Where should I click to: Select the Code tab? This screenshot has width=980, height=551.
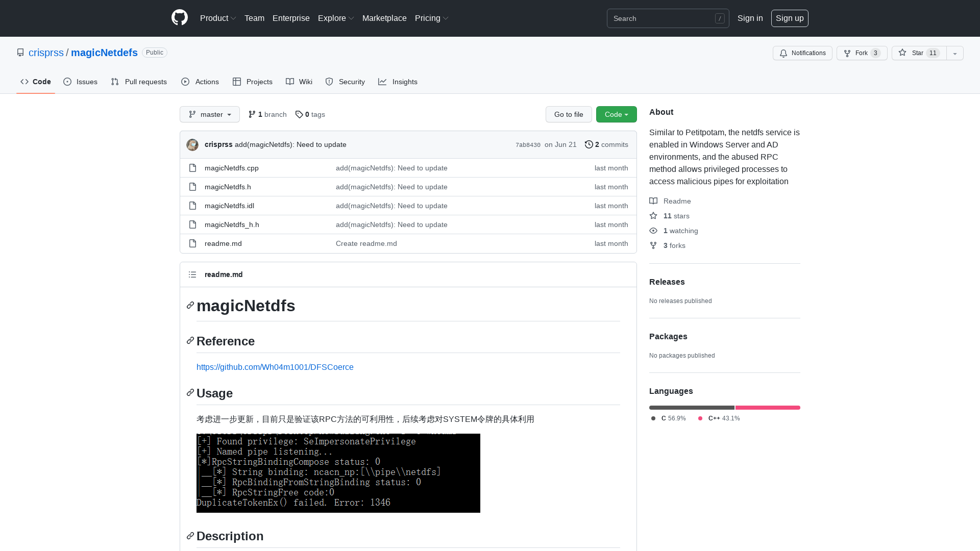pyautogui.click(x=36, y=82)
